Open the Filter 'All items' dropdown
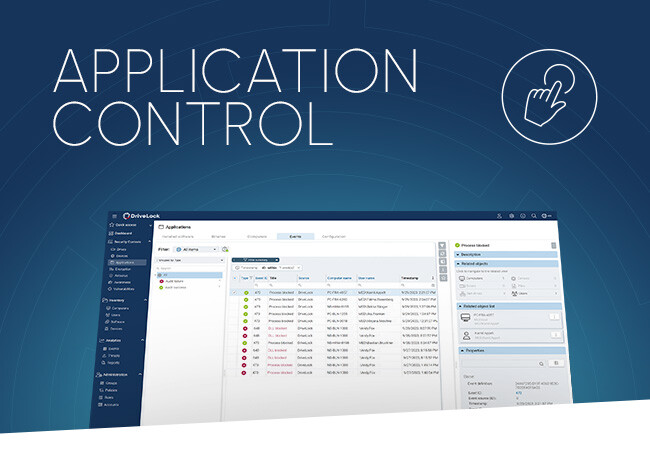 [x=196, y=249]
